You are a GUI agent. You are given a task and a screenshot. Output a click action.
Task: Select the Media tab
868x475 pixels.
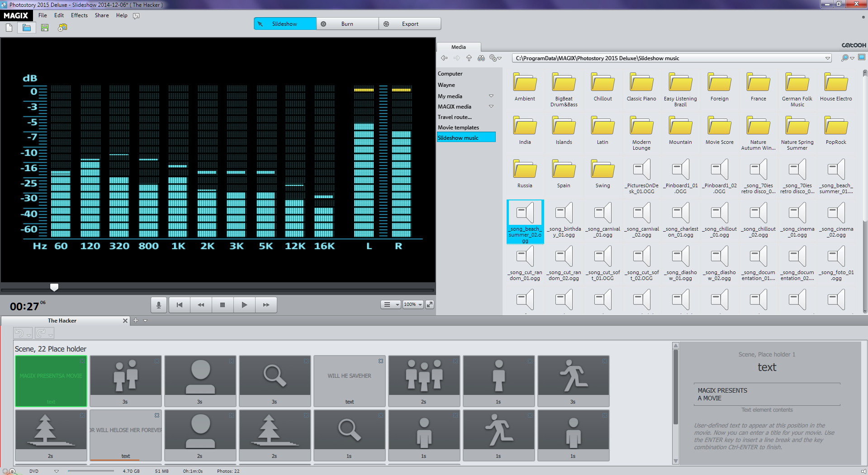coord(458,47)
